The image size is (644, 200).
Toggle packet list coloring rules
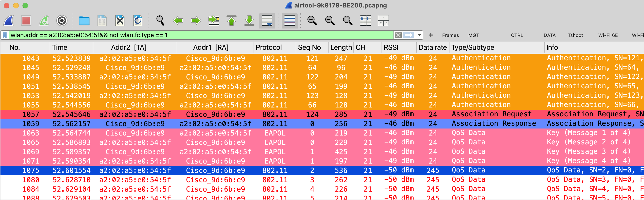pos(289,21)
